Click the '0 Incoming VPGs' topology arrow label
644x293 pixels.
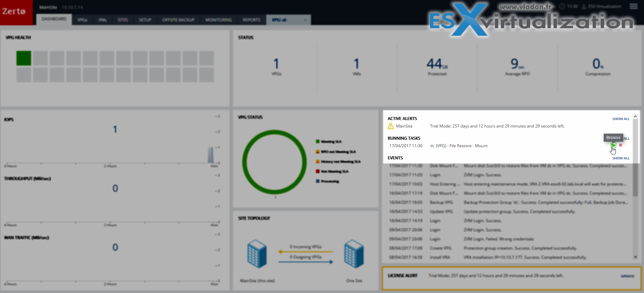[x=306, y=247]
